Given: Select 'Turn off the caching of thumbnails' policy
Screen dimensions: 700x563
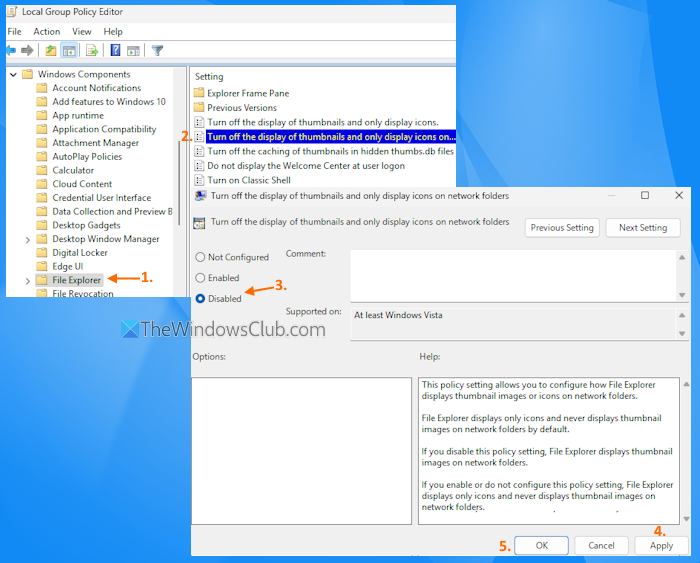Looking at the screenshot, I should coord(330,151).
